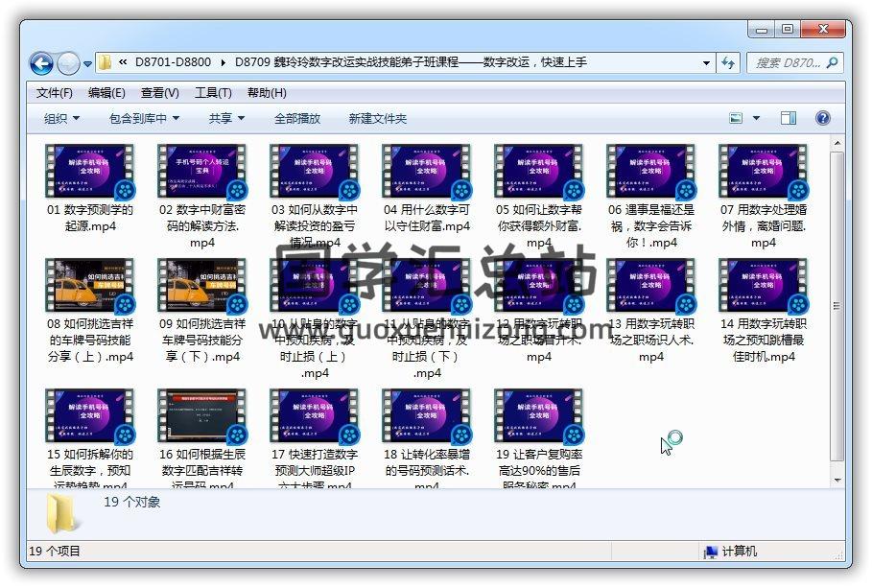
Task: Toggle the preview pane icon
Action: 789,118
